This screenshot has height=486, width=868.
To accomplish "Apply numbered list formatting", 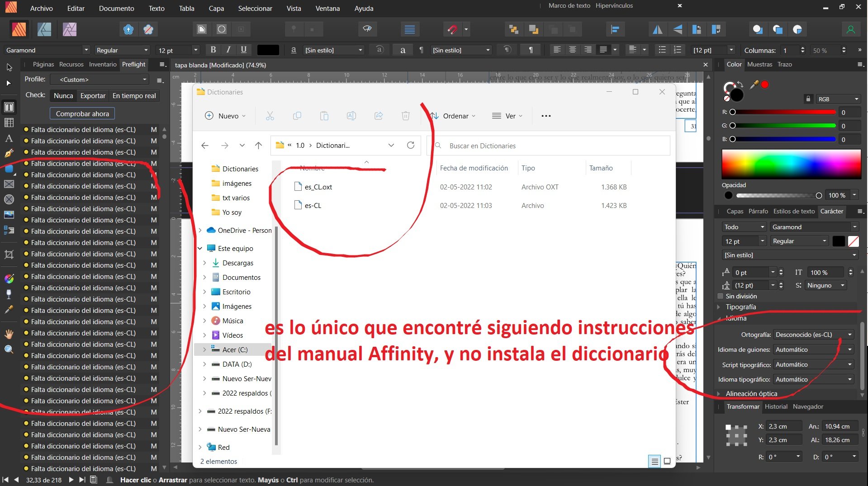I will pos(677,50).
